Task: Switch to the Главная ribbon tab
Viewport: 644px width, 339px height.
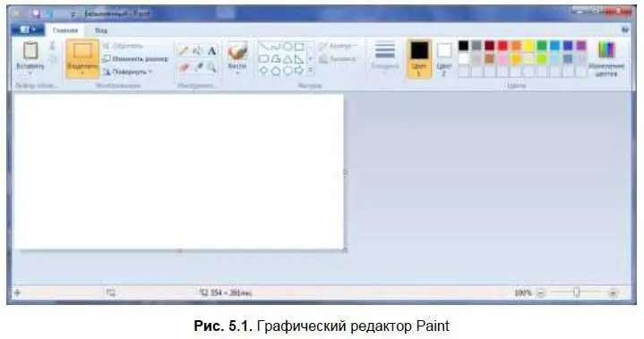Action: (65, 30)
